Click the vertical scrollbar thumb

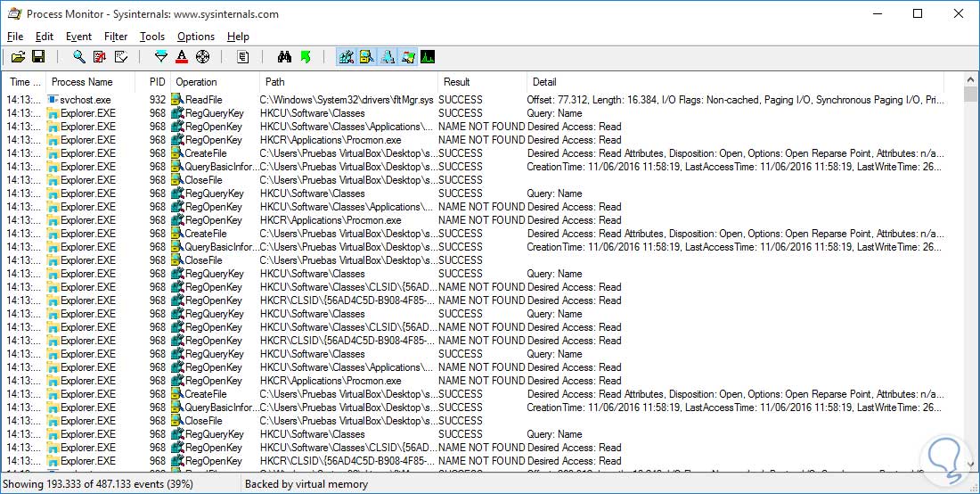tap(970, 94)
